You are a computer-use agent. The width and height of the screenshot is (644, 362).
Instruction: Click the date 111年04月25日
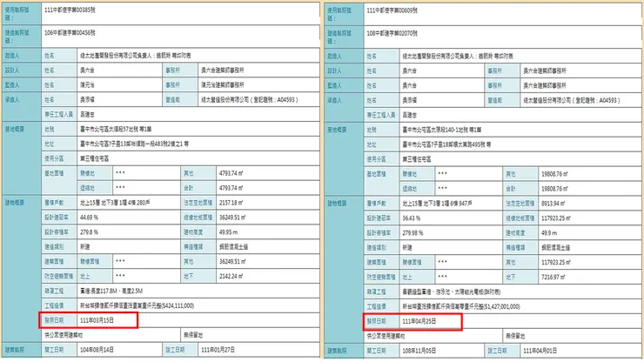tap(419, 321)
